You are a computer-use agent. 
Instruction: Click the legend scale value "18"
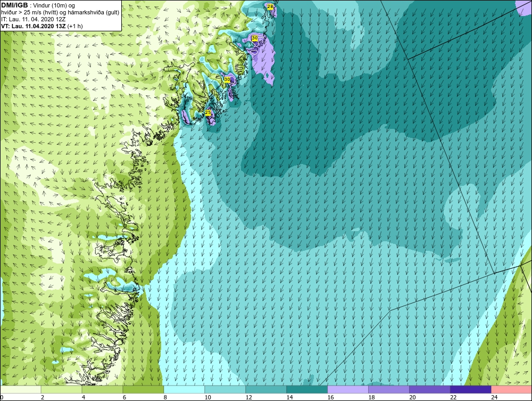coord(371,397)
